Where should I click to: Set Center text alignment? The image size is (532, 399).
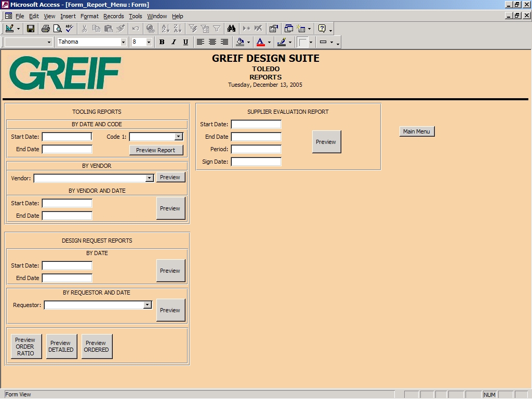pyautogui.click(x=212, y=42)
